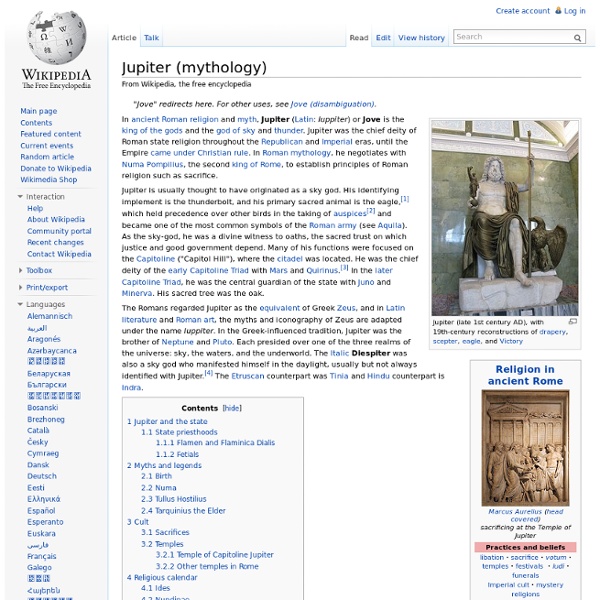Click Create account link
The height and width of the screenshot is (600, 600).
523,11
